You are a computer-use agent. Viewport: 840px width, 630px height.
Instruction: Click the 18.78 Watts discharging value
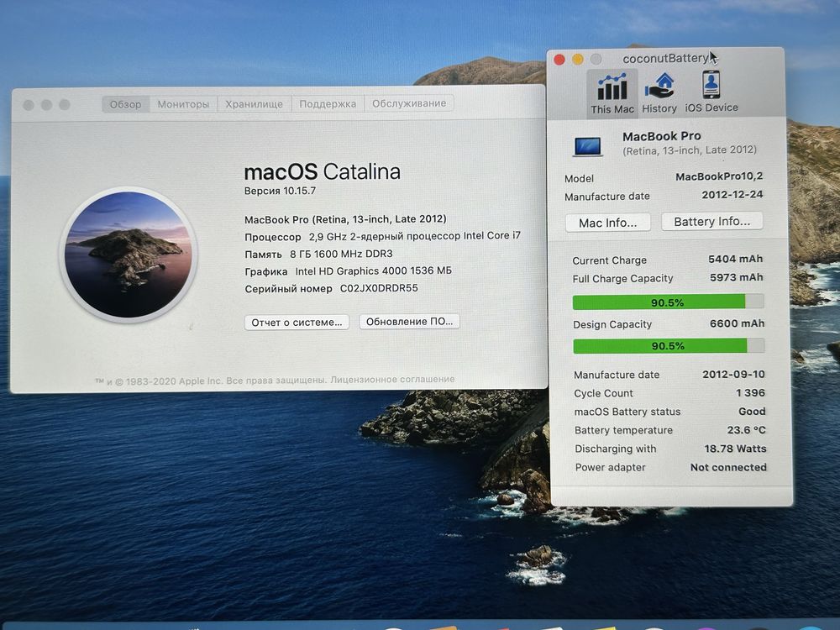click(x=735, y=449)
